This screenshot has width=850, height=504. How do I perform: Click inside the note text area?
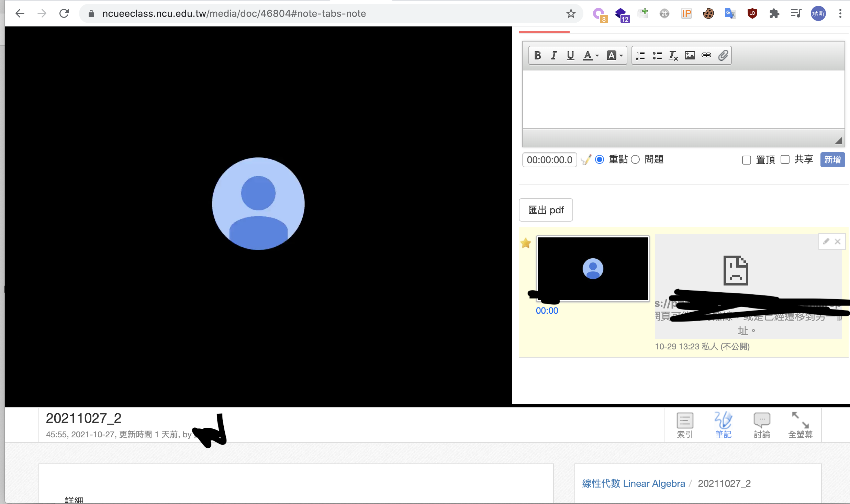click(683, 100)
